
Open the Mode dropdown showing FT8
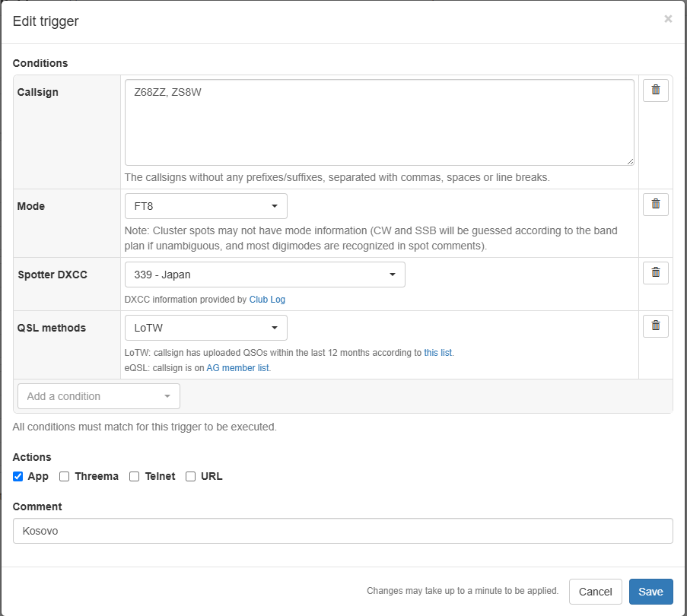pyautogui.click(x=205, y=206)
